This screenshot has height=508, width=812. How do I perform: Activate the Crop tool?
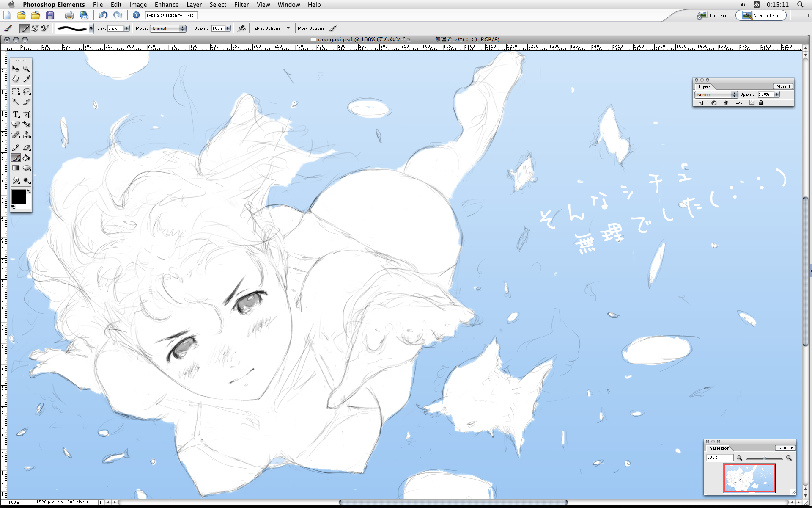click(x=27, y=115)
